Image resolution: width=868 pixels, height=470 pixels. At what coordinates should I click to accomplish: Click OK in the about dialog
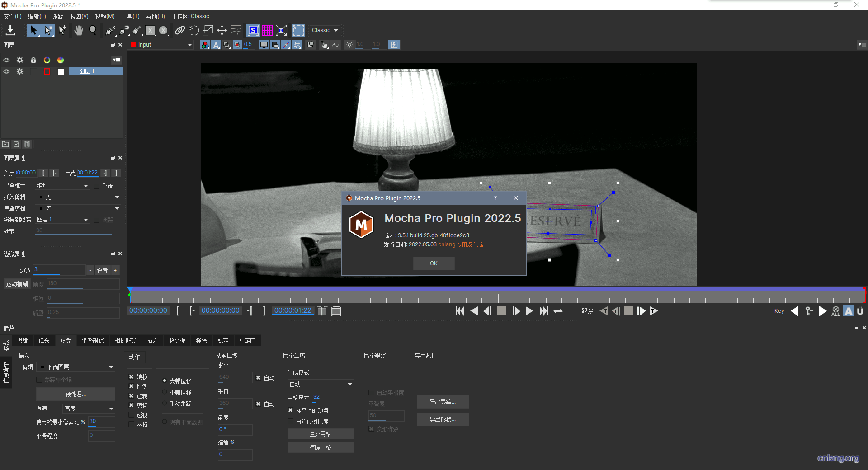434,263
